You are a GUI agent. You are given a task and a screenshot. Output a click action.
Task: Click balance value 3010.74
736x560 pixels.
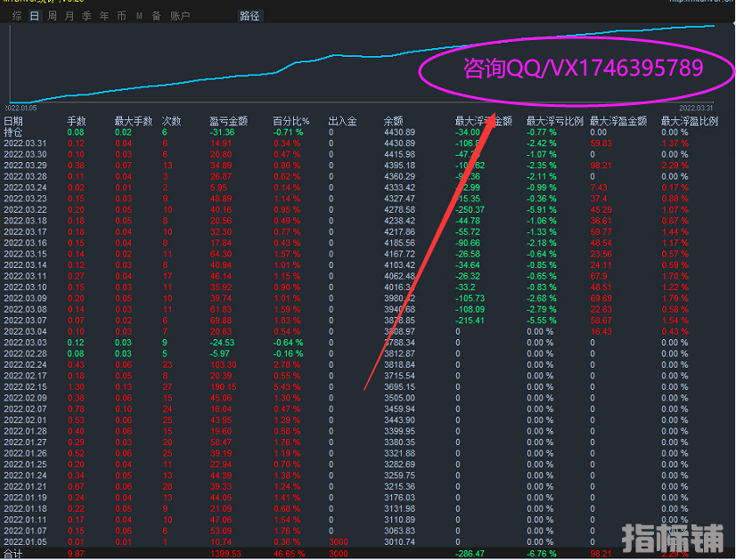399,541
